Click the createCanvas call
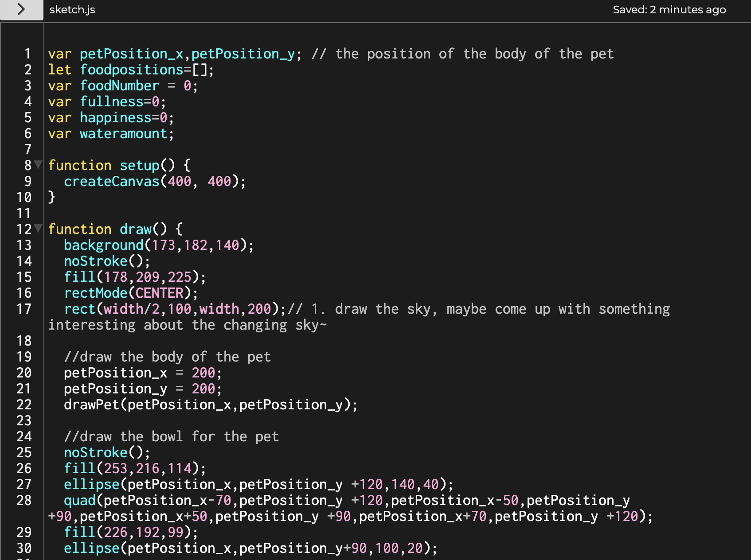This screenshot has height=560, width=751. (155, 182)
